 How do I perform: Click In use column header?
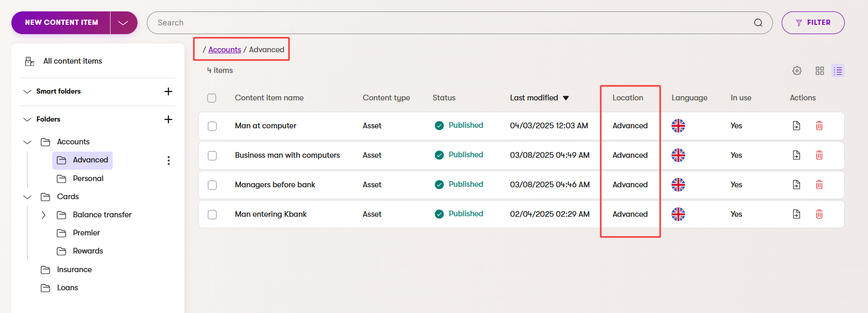coord(741,98)
